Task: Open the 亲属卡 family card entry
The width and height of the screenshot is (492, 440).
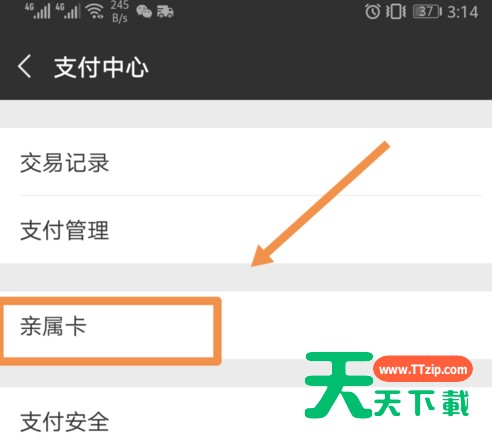Action: click(x=246, y=326)
